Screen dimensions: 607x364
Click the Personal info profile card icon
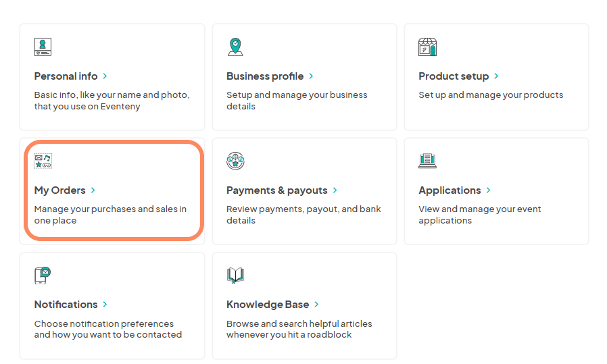[43, 47]
